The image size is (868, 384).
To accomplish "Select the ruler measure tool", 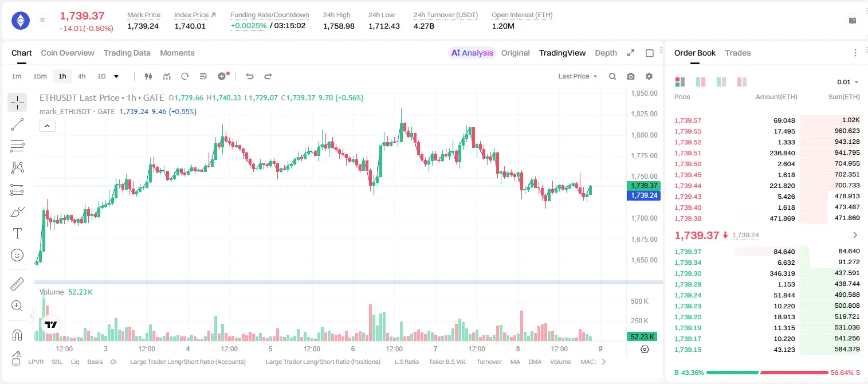I will pos(17,284).
